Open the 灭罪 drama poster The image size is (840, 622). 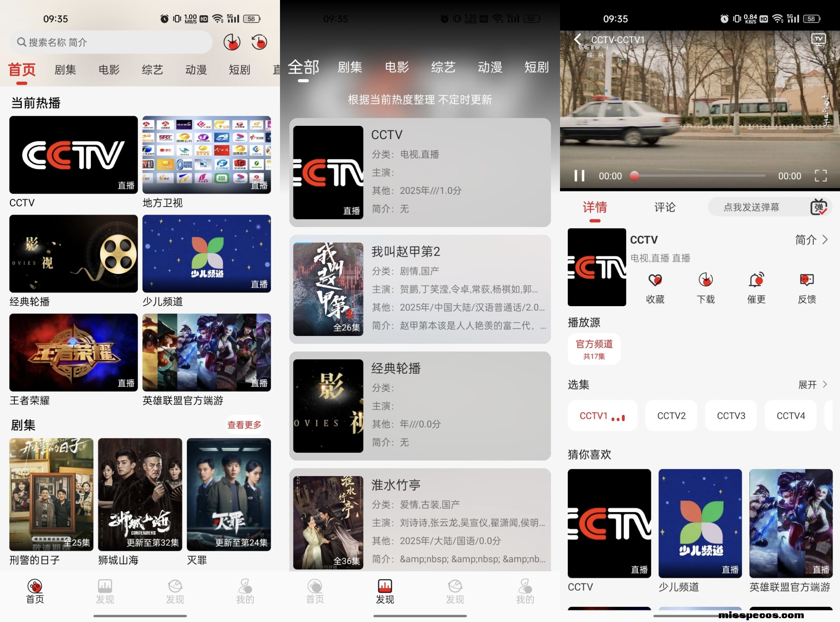click(228, 494)
